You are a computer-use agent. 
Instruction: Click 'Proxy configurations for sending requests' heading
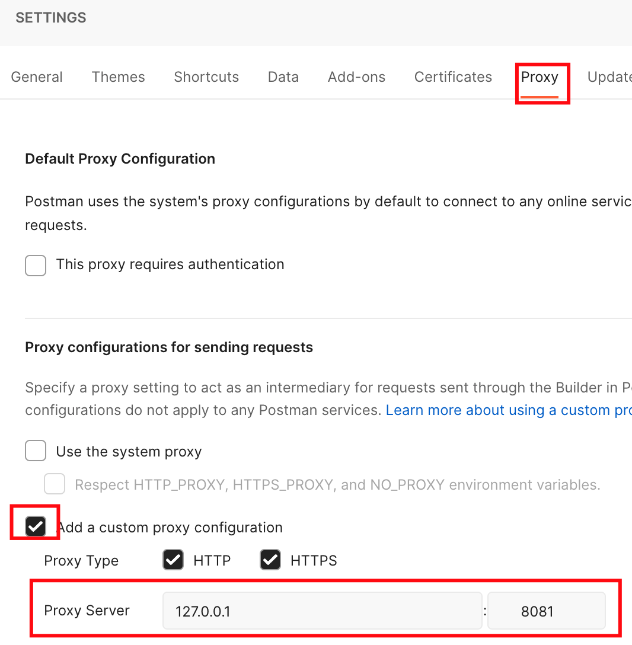(169, 347)
